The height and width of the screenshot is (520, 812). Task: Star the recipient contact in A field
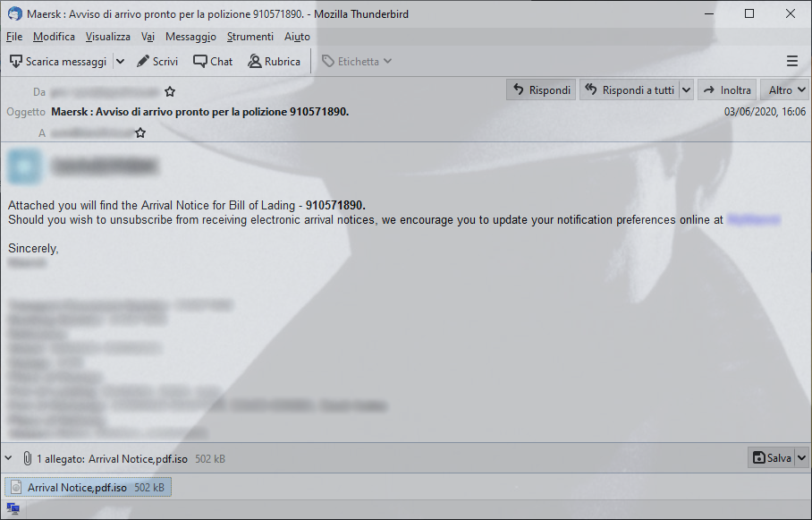coord(140,133)
